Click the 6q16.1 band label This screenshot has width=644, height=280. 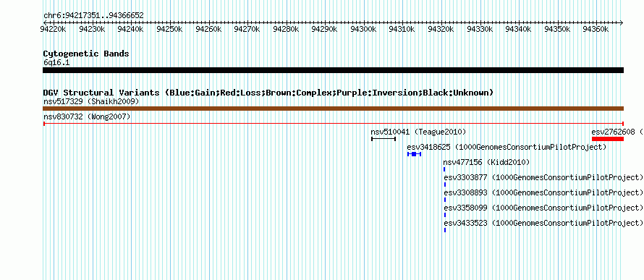coord(56,62)
